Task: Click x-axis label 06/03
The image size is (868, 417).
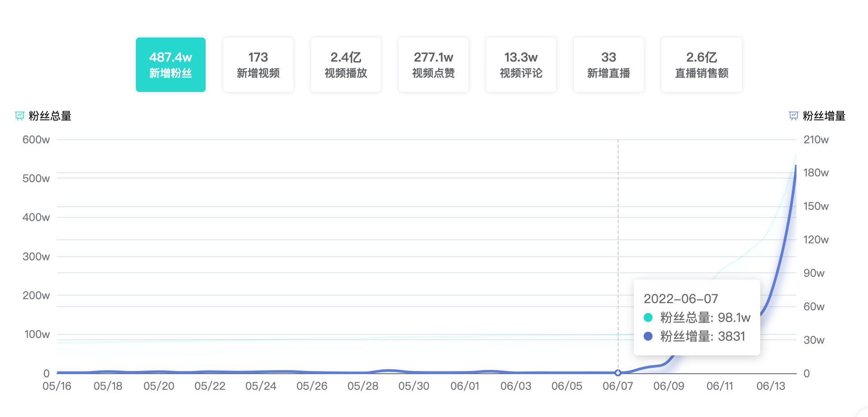Action: (516, 386)
